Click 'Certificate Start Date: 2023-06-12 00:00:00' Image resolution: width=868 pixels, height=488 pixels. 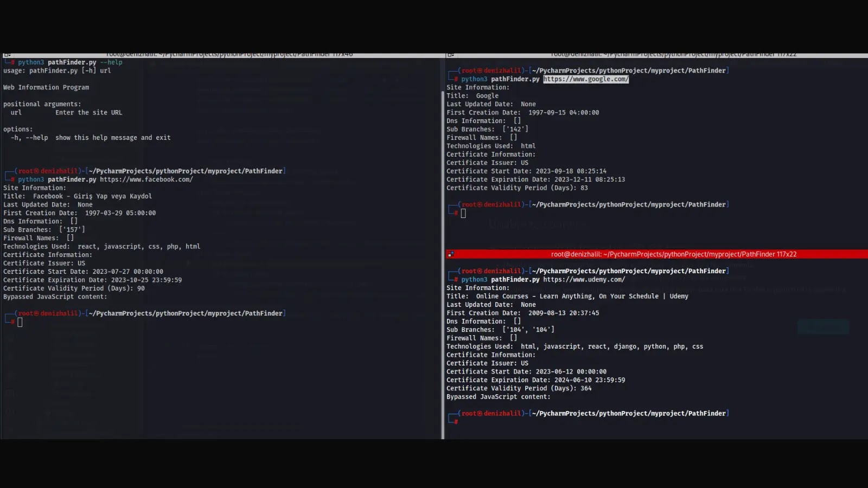click(x=527, y=372)
